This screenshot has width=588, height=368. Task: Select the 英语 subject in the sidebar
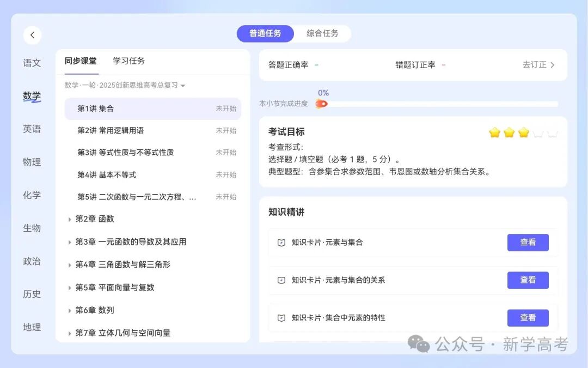(32, 129)
